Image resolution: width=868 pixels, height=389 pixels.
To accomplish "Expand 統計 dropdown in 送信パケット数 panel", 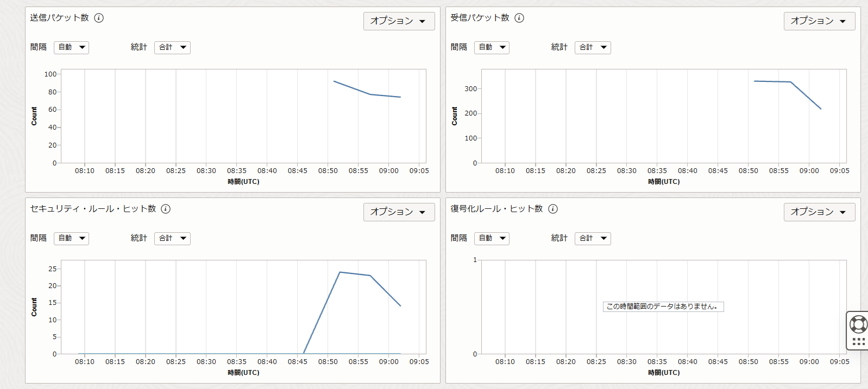I will [172, 48].
